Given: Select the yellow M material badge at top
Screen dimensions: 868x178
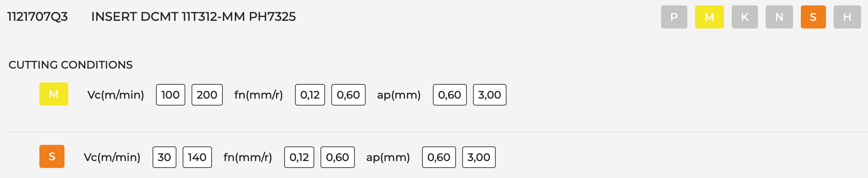Looking at the screenshot, I should pos(709,17).
